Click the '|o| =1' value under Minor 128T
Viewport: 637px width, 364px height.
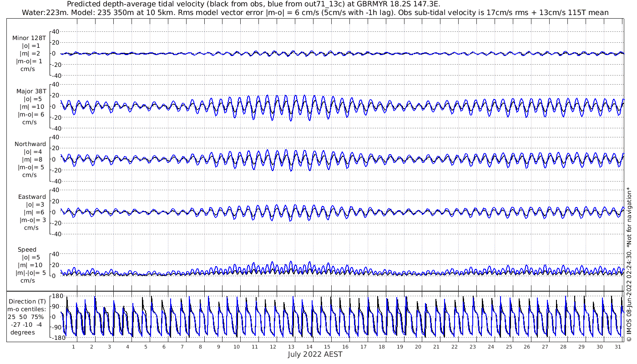(31, 46)
